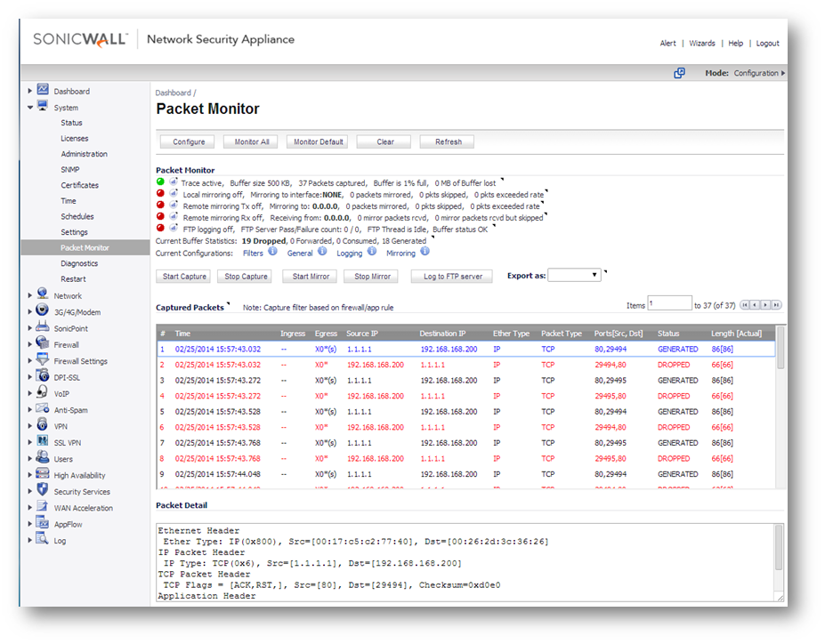Click the info icon next to Mirroring

coord(425,253)
